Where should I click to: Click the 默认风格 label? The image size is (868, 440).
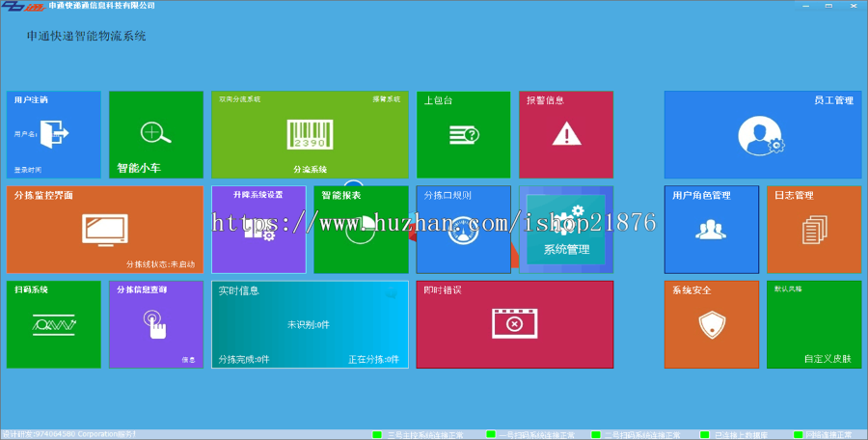point(788,289)
